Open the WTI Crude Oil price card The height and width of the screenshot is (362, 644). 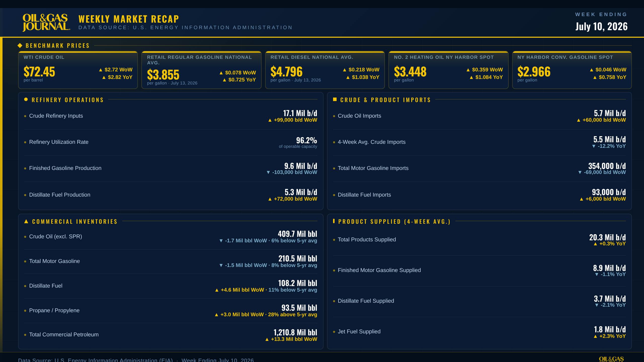tap(78, 70)
